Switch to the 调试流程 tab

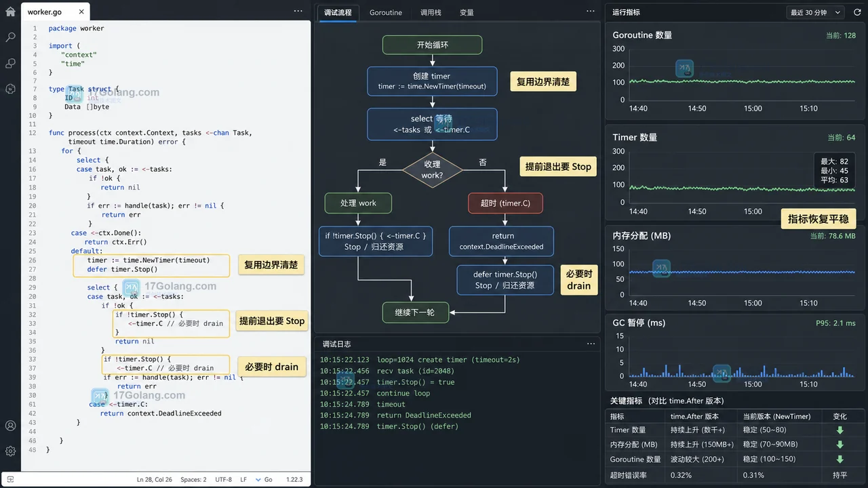[x=338, y=12]
